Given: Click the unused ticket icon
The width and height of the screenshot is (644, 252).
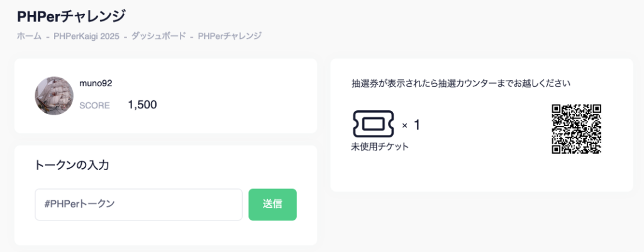Looking at the screenshot, I should click(373, 124).
